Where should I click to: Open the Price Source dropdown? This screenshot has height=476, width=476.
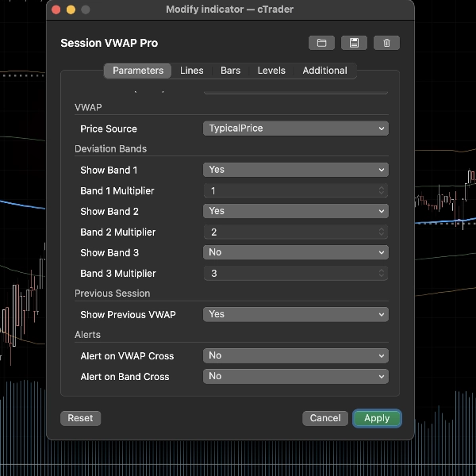click(x=296, y=129)
